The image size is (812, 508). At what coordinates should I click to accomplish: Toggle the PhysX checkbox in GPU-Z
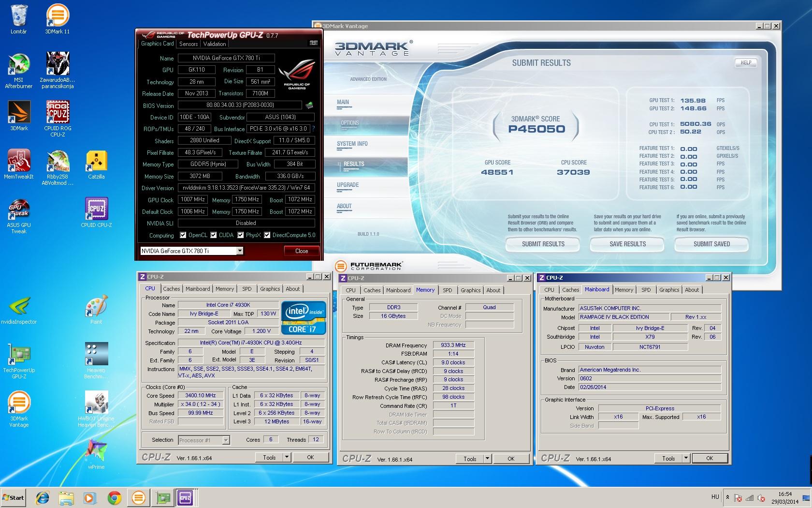click(241, 235)
